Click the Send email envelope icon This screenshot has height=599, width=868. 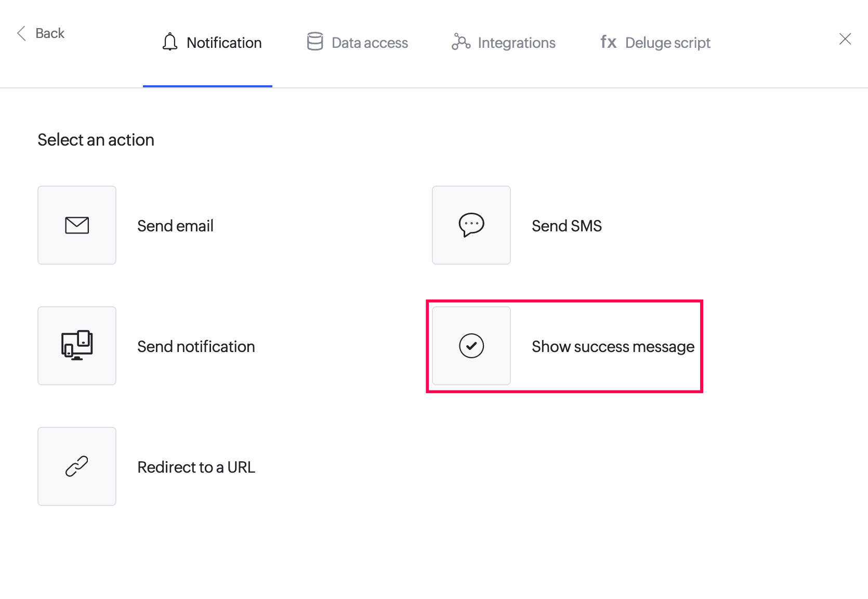77,225
